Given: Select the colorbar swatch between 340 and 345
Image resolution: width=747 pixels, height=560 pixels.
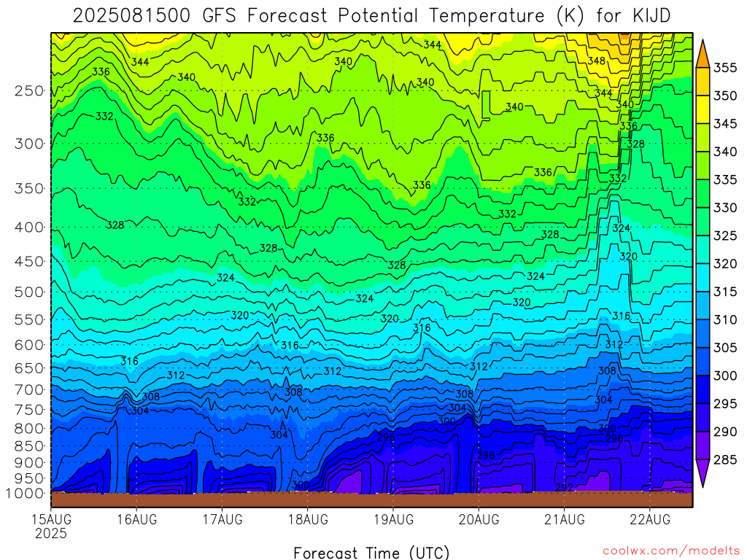Looking at the screenshot, I should [x=703, y=138].
